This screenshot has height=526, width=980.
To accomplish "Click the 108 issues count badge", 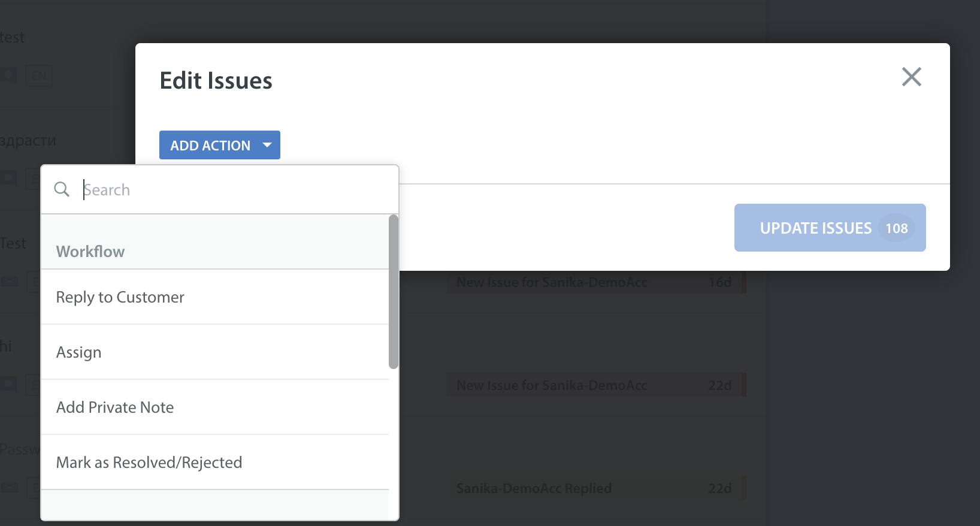I will point(896,228).
